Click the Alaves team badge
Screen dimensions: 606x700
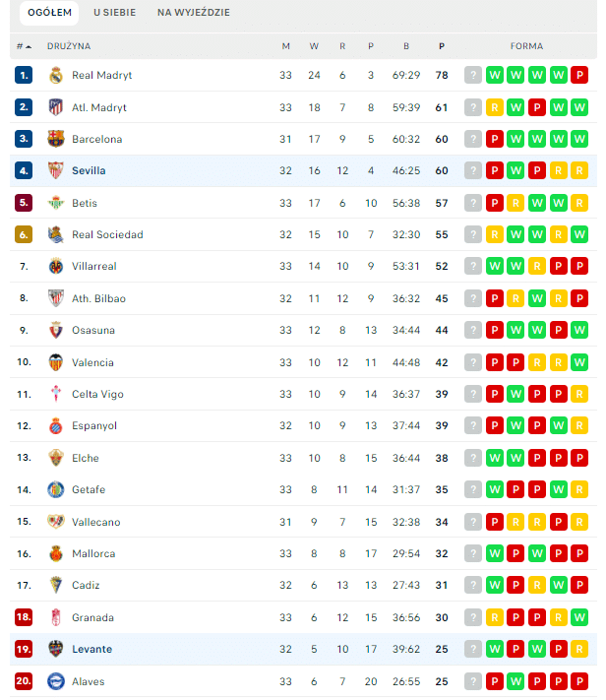pos(56,681)
